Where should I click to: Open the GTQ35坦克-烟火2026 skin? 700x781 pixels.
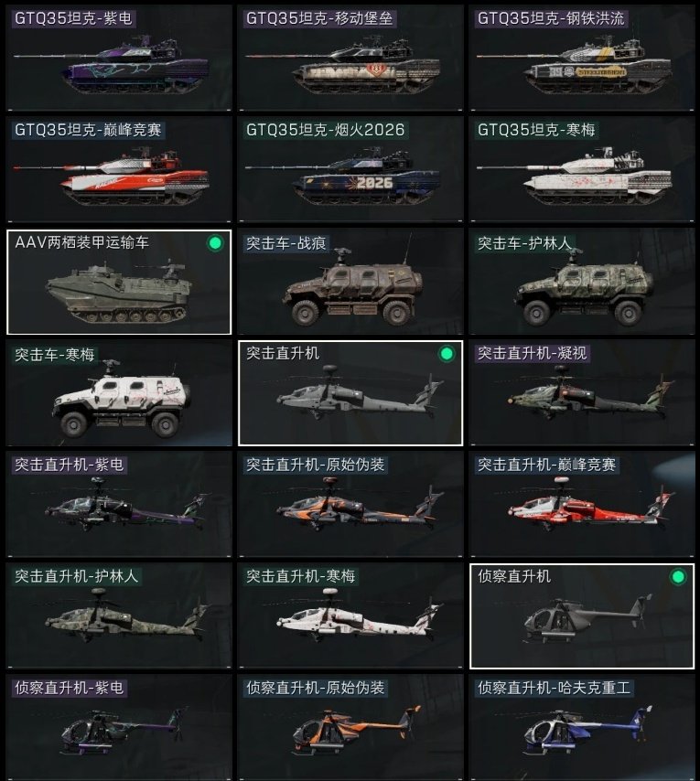(350, 169)
